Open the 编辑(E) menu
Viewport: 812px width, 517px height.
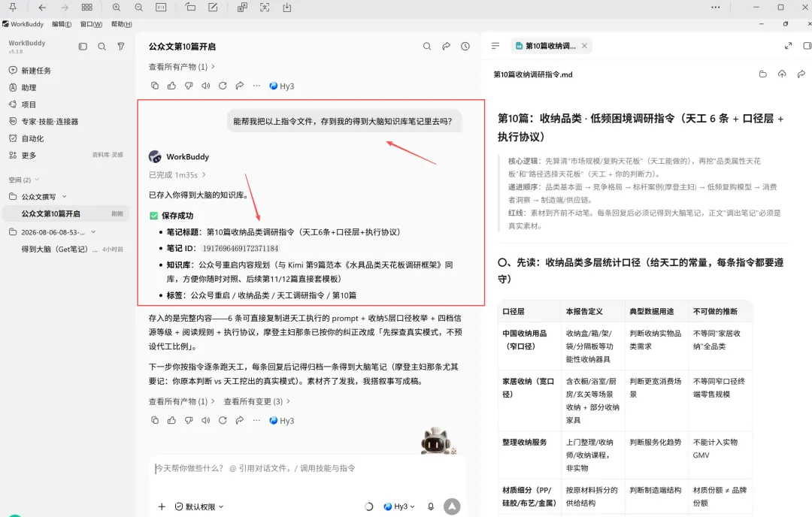tap(62, 24)
